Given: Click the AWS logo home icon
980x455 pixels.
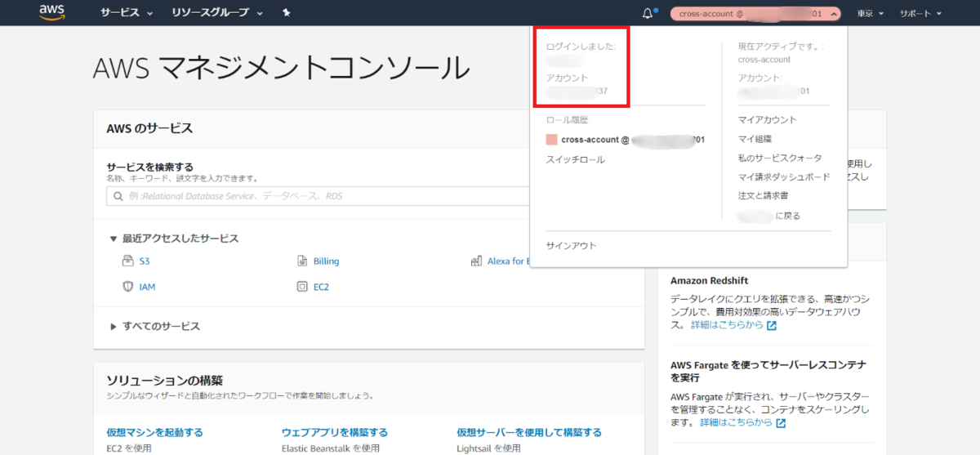Looking at the screenshot, I should pos(51,13).
